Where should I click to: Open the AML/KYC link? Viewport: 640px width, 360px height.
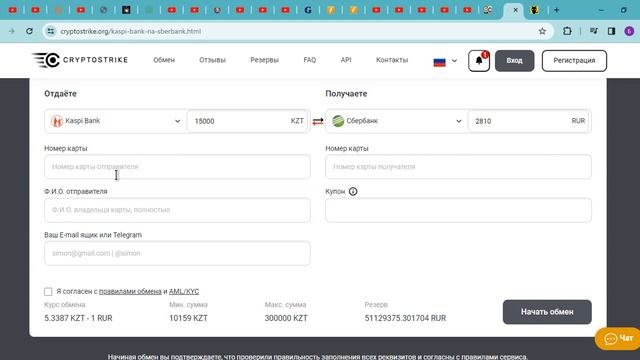click(184, 291)
